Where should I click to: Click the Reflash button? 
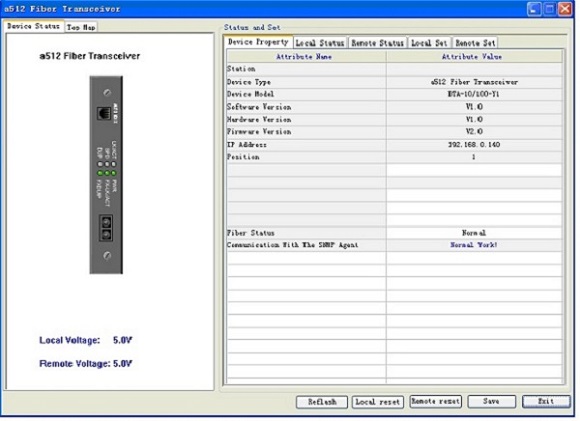tap(322, 402)
